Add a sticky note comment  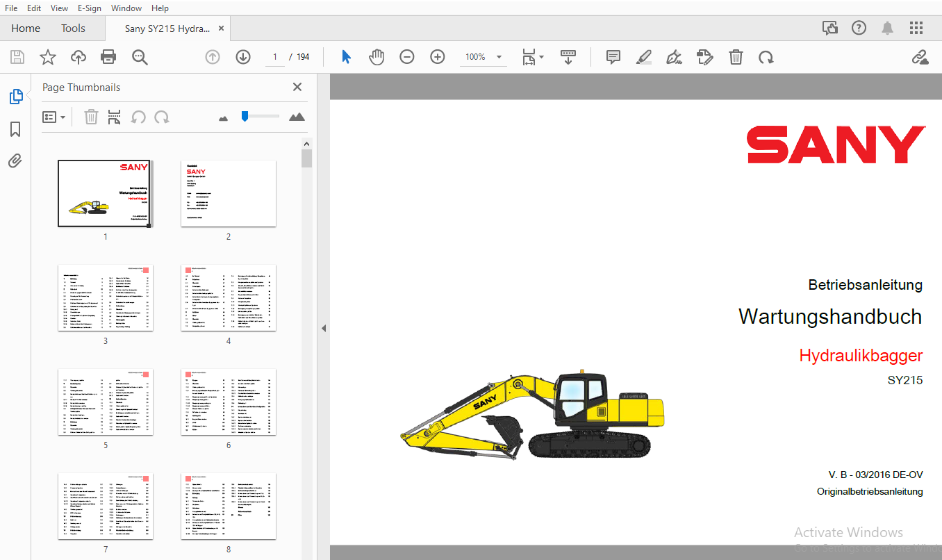pyautogui.click(x=613, y=57)
